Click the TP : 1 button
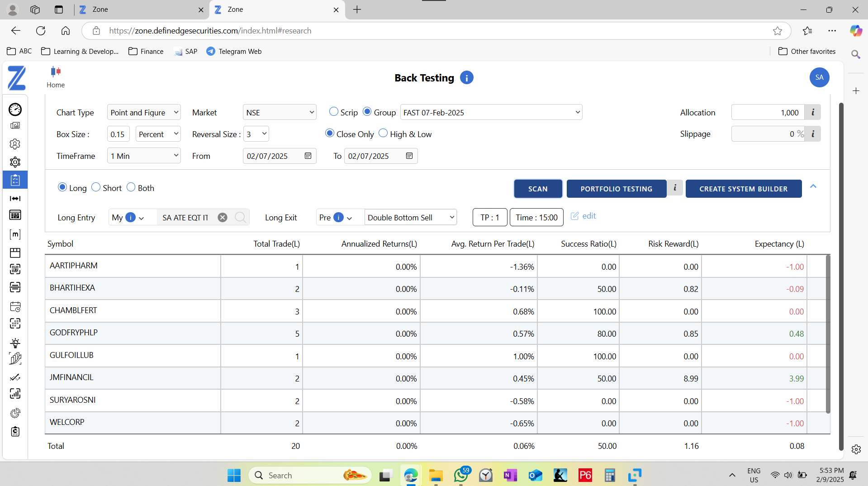This screenshot has height=486, width=868. pos(490,217)
